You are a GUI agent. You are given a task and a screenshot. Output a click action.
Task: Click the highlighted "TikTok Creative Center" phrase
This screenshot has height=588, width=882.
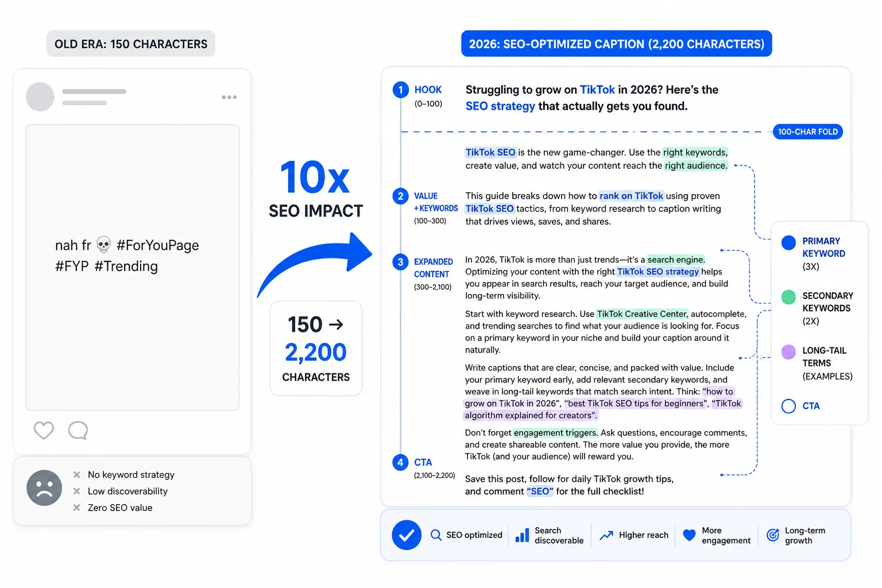[642, 314]
